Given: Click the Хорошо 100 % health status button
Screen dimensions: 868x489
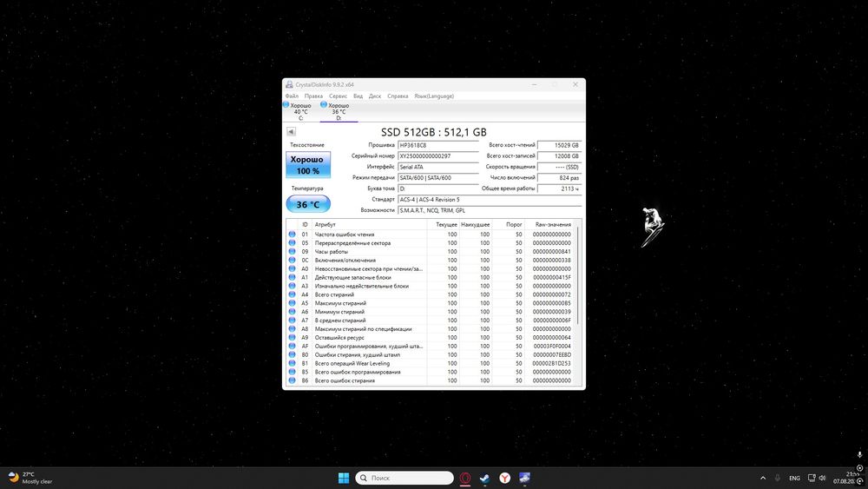Looking at the screenshot, I should point(308,165).
